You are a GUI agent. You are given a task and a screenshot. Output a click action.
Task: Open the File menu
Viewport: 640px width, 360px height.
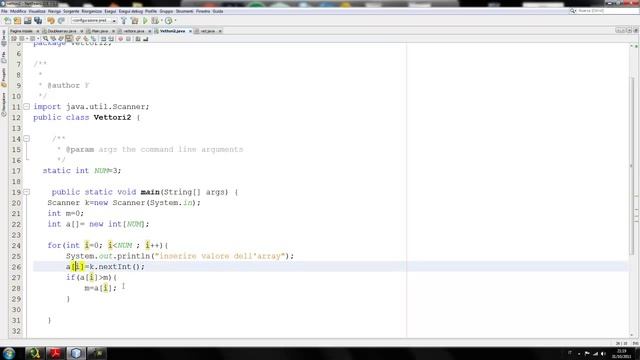[x=4, y=11]
